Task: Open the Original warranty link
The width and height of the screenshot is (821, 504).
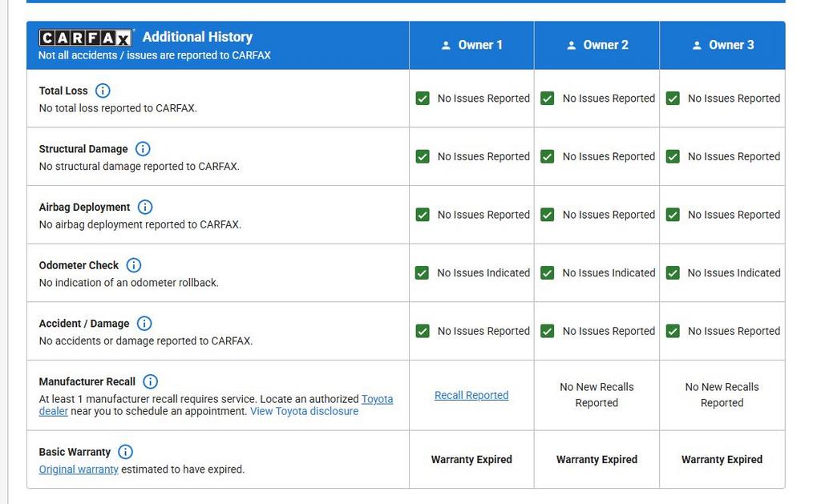Action: (79, 470)
